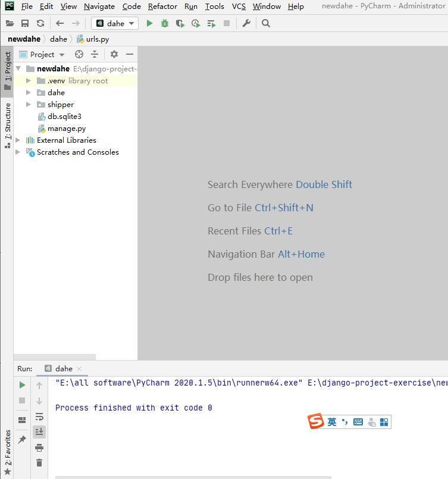448x479 pixels.
Task: Expand Scratches and Consoles node
Action: [18, 152]
